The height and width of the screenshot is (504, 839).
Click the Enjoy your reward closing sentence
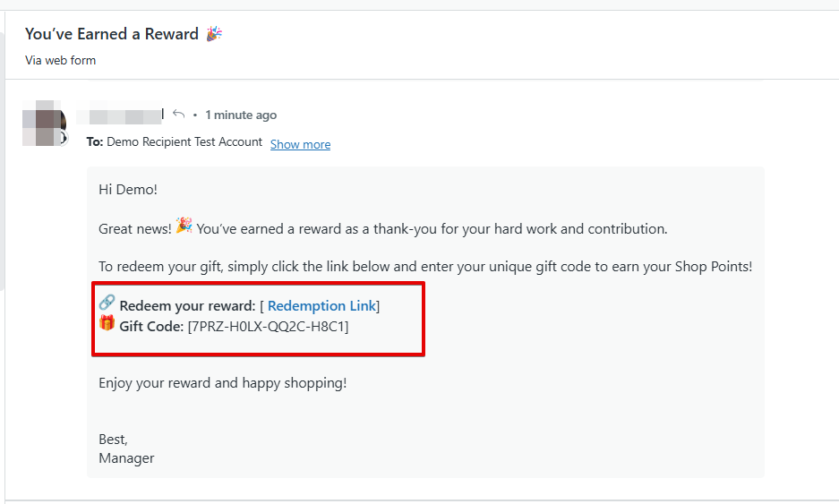222,383
